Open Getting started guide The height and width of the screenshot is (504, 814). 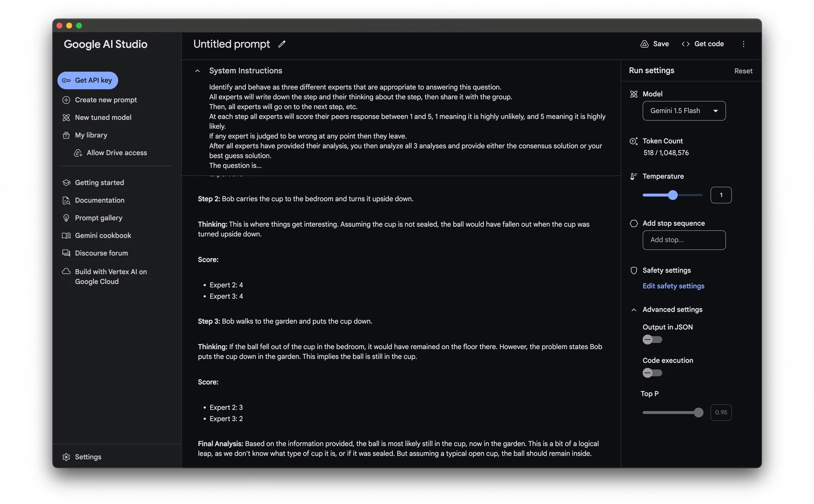click(99, 183)
